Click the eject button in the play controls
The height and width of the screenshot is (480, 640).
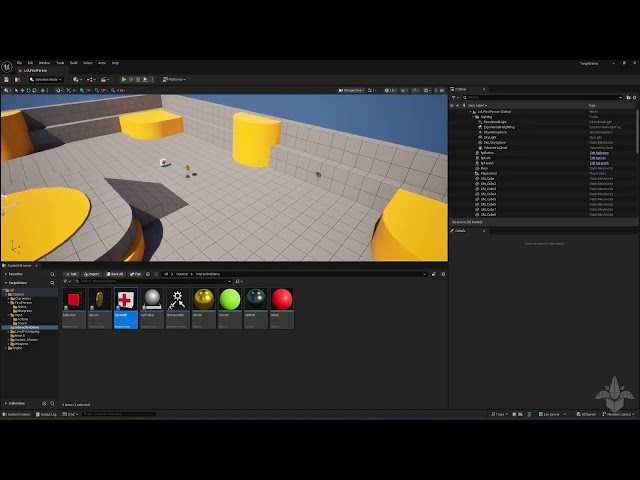145,80
